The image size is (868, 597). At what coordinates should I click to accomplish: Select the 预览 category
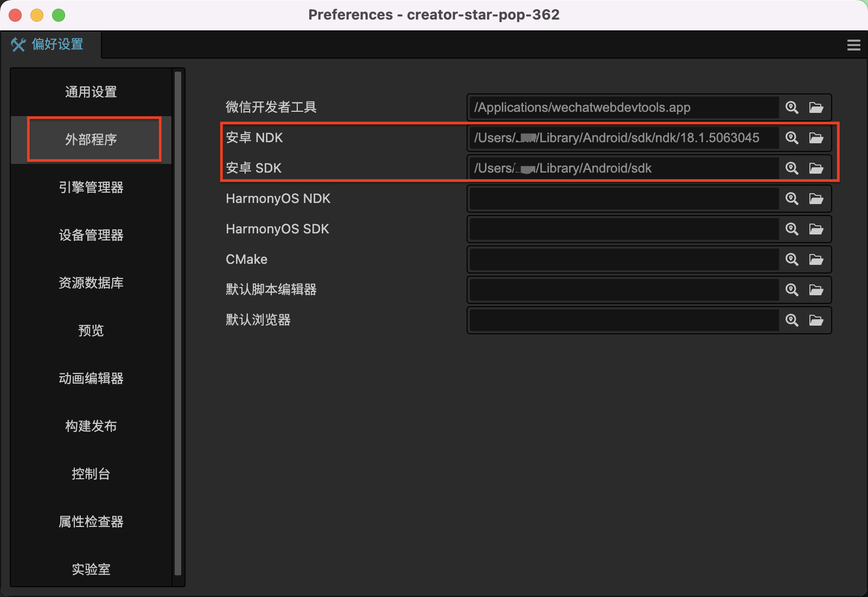91,331
